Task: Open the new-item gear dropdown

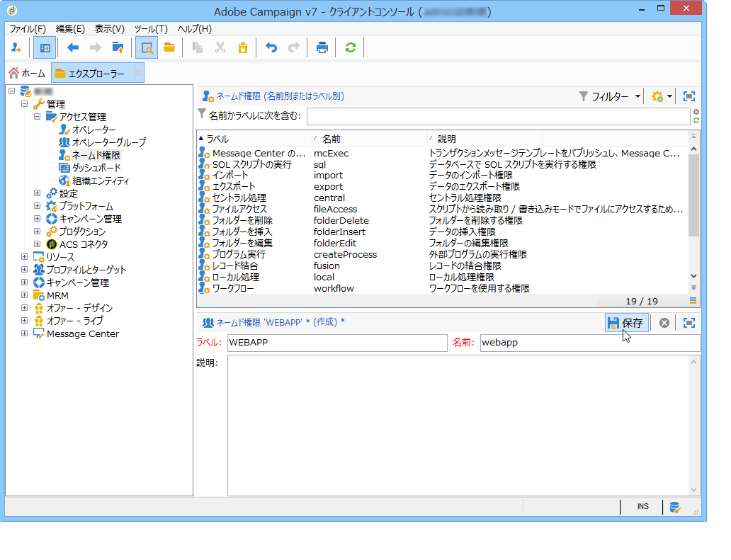Action: [662, 96]
